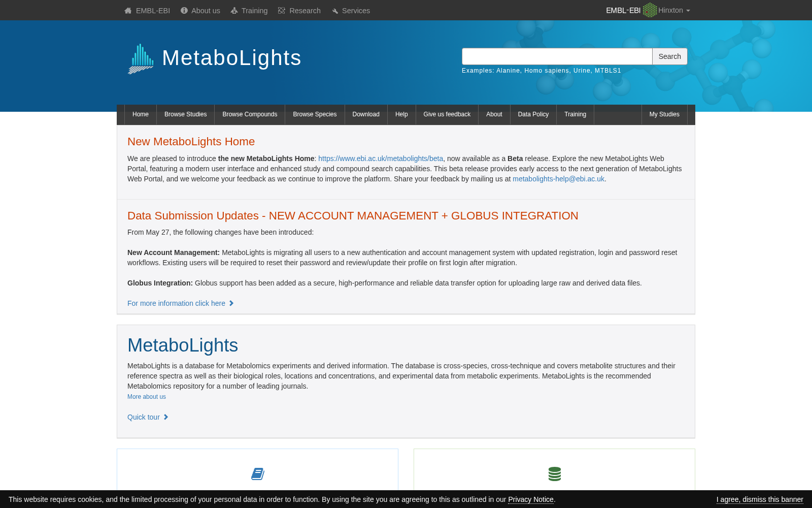This screenshot has width=812, height=508.
Task: Click the New Account Management bold label
Action: pyautogui.click(x=174, y=252)
